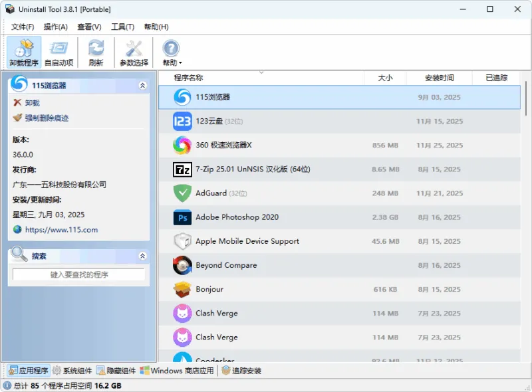The image size is (532, 392).
Task: Open the 参数选择 preferences toolbar icon
Action: [134, 52]
